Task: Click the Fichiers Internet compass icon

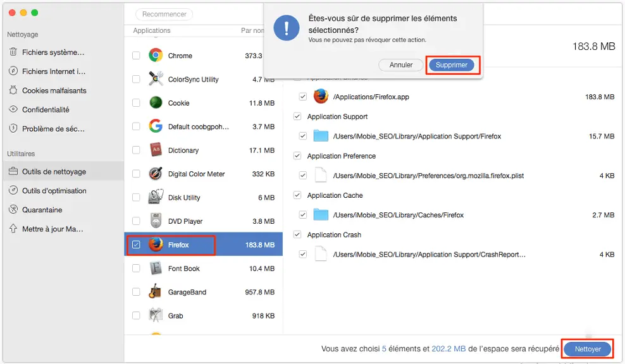Action: coord(13,71)
